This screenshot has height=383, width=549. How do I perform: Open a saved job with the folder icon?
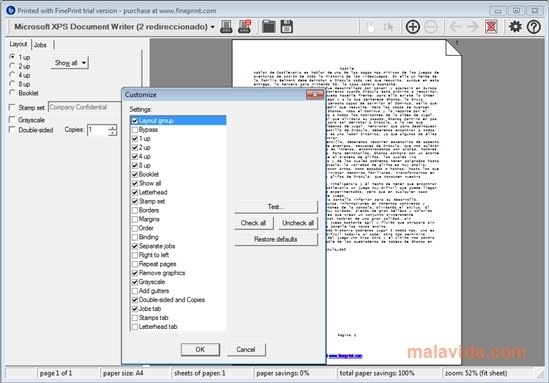[x=269, y=27]
